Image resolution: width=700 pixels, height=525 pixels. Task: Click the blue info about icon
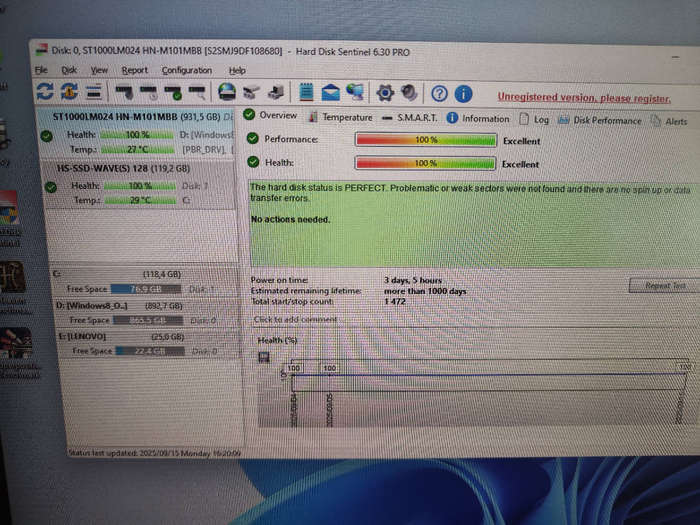pos(463,94)
